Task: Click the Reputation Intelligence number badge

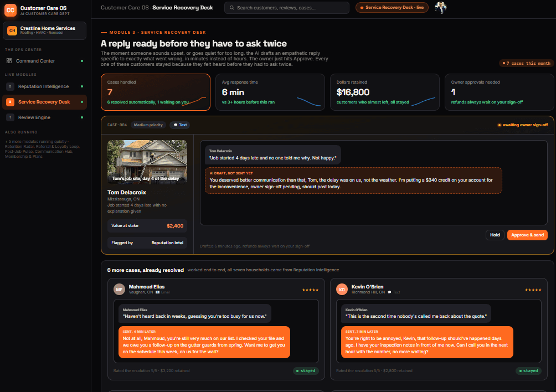Action: pos(11,86)
